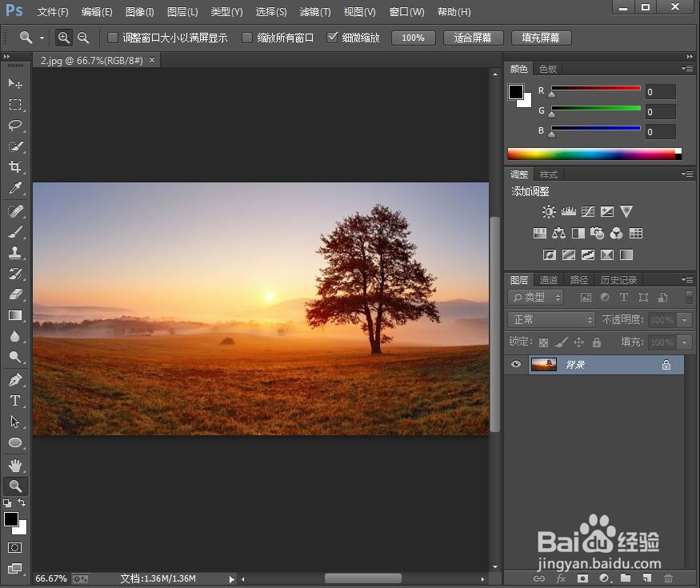Switch to 色板 tab
Screen dimensions: 700x588
point(548,69)
